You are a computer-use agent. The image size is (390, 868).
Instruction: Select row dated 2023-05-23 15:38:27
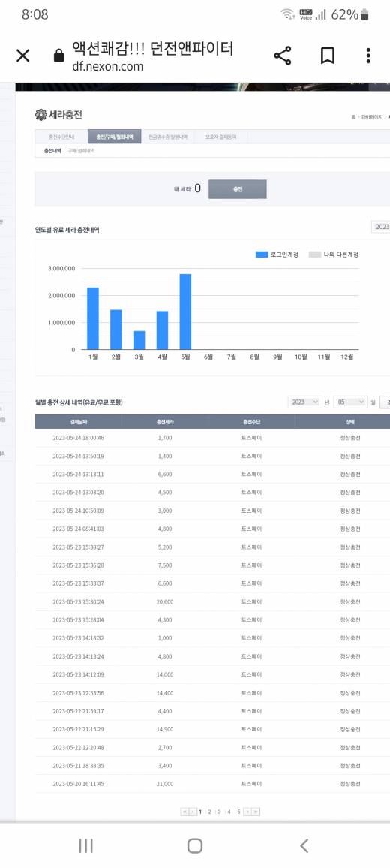point(212,547)
